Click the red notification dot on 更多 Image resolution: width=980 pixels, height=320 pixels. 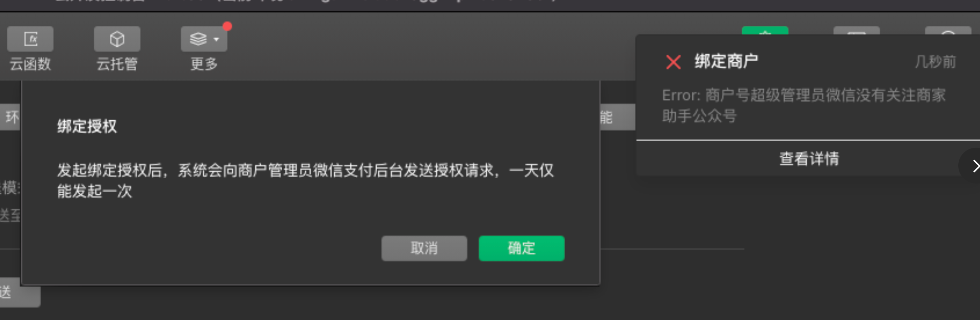pyautogui.click(x=227, y=26)
